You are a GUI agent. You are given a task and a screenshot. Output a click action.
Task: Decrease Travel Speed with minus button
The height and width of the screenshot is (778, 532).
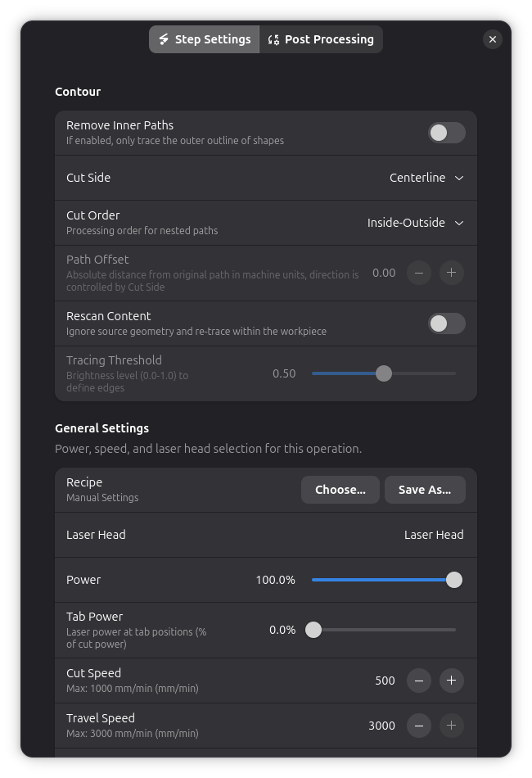tap(419, 726)
